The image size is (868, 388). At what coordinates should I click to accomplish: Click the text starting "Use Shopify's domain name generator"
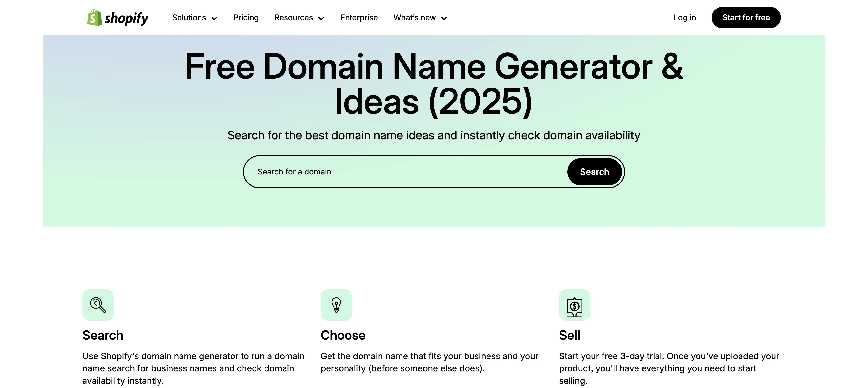pyautogui.click(x=193, y=368)
